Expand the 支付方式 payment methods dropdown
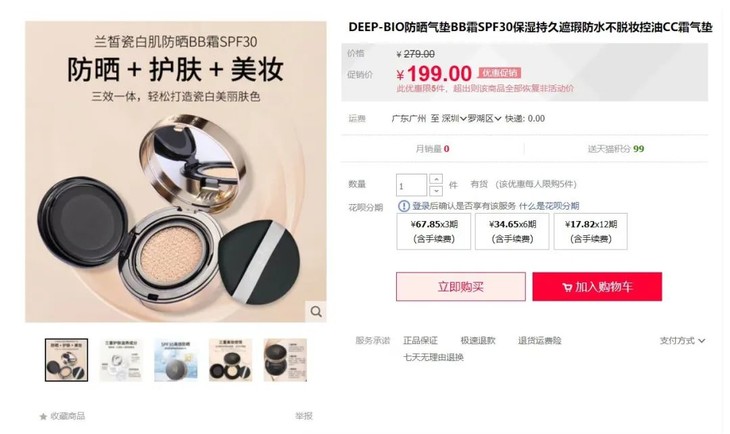 (x=682, y=341)
